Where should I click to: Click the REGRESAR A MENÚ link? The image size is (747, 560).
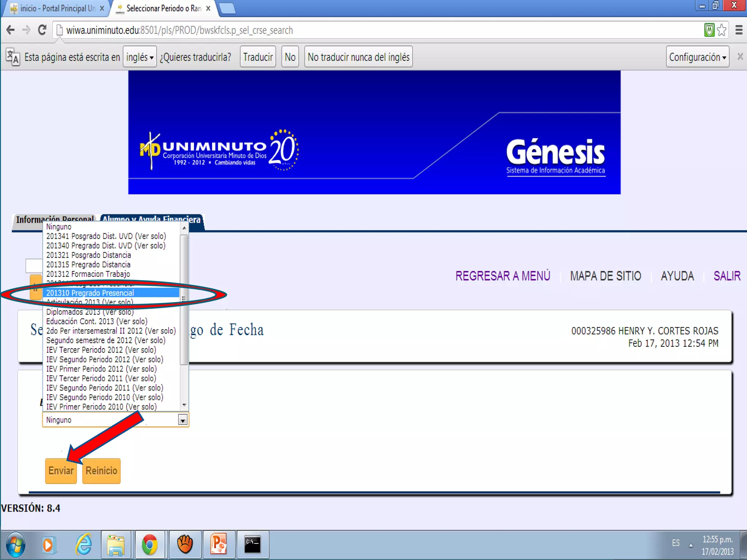click(502, 276)
